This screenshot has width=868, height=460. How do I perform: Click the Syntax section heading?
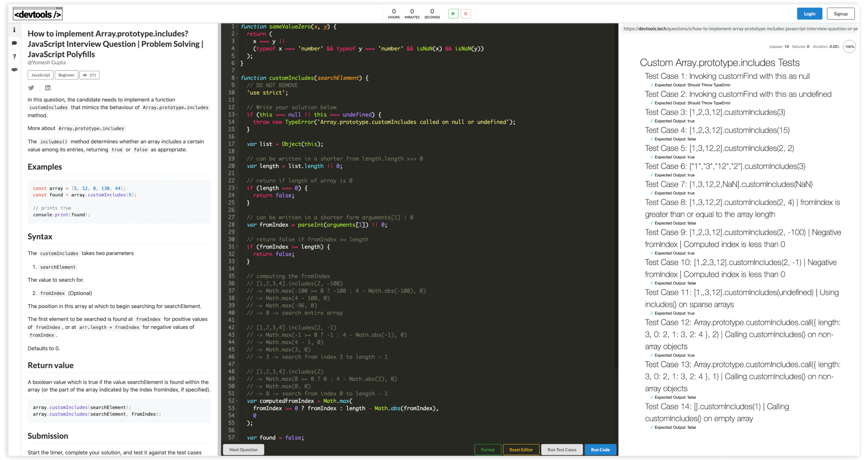click(40, 237)
